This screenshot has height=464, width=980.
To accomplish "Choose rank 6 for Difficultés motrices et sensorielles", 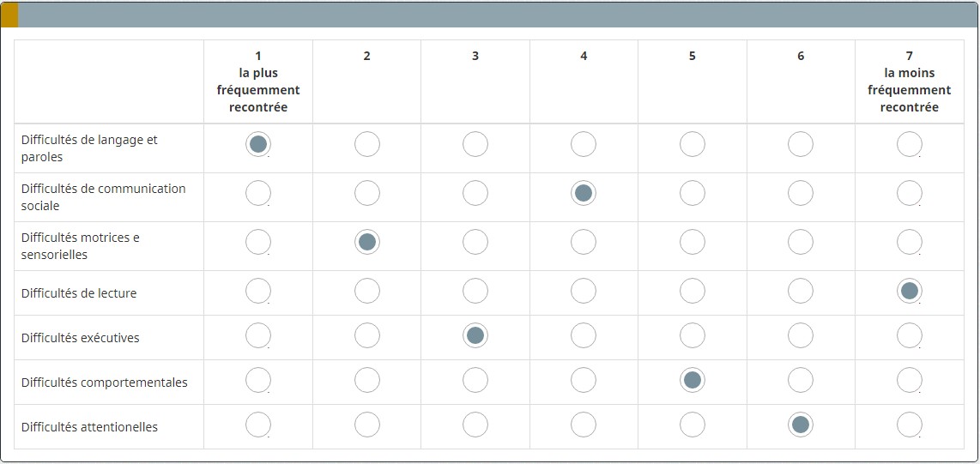I will [801, 242].
